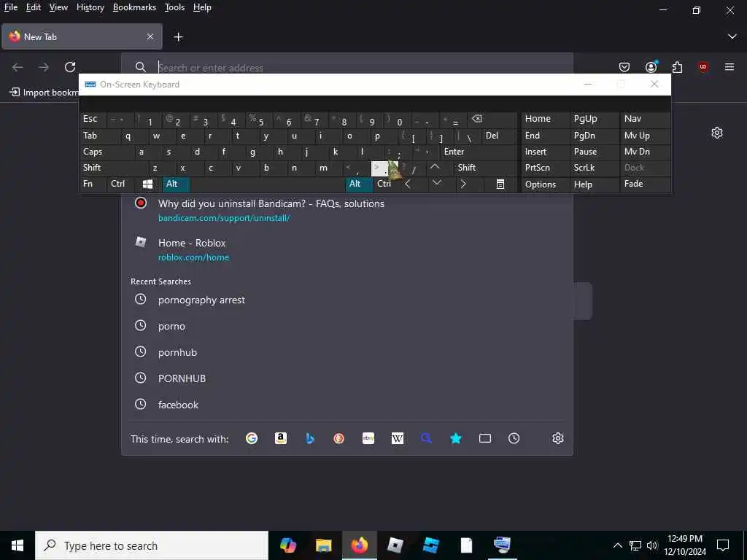Open the bandicam.com/support/uninstall suggestion
The width and height of the screenshot is (747, 560).
tap(347, 210)
